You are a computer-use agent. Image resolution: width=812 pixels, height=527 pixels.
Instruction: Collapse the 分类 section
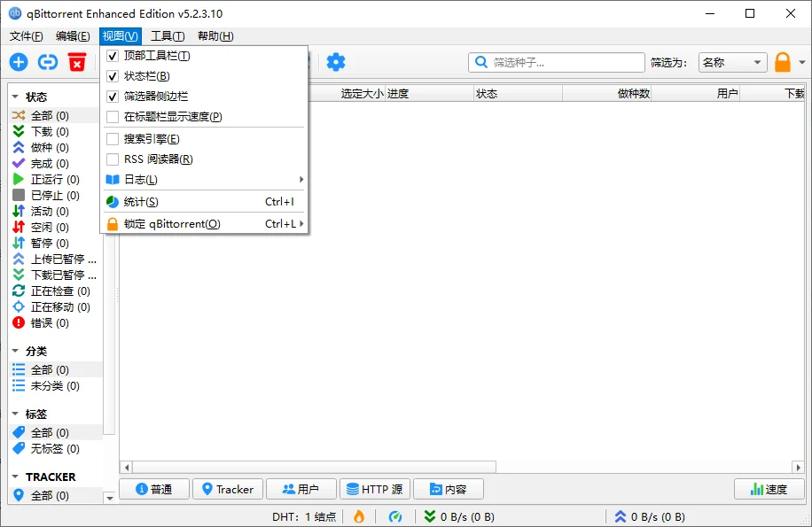[x=16, y=351]
